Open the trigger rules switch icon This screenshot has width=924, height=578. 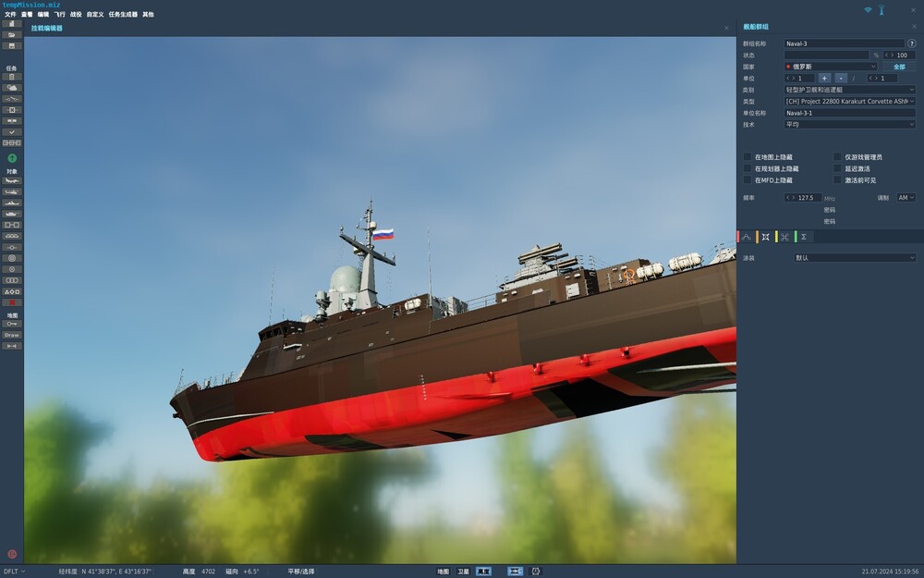pyautogui.click(x=12, y=99)
